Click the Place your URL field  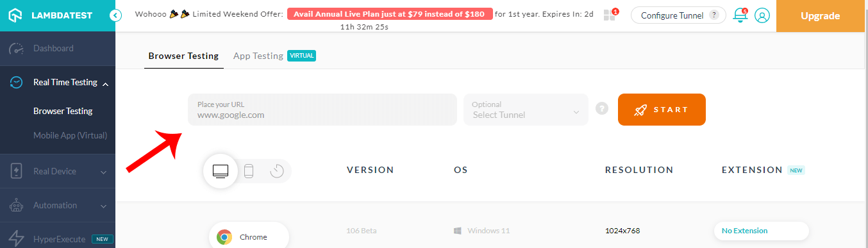point(322,110)
